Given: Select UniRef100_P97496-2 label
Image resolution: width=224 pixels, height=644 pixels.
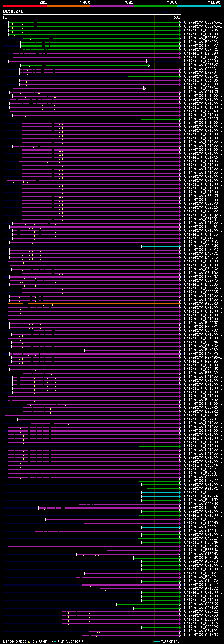Looking at the screenshot, I should tap(203, 357).
